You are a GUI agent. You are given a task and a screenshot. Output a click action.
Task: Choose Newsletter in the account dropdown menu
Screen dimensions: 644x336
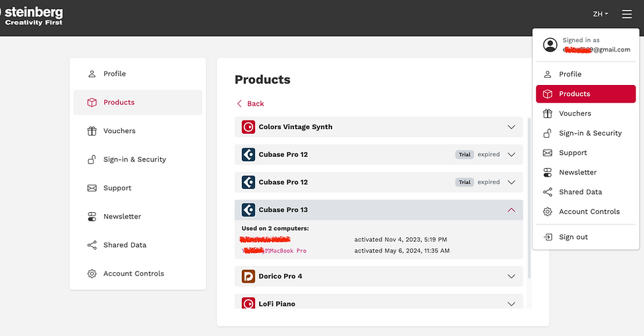586,173
